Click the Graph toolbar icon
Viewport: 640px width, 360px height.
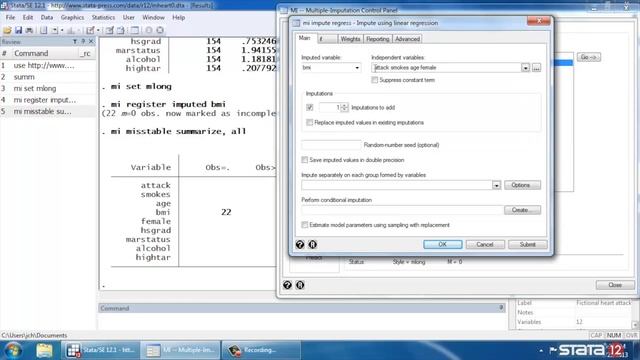pos(71,30)
